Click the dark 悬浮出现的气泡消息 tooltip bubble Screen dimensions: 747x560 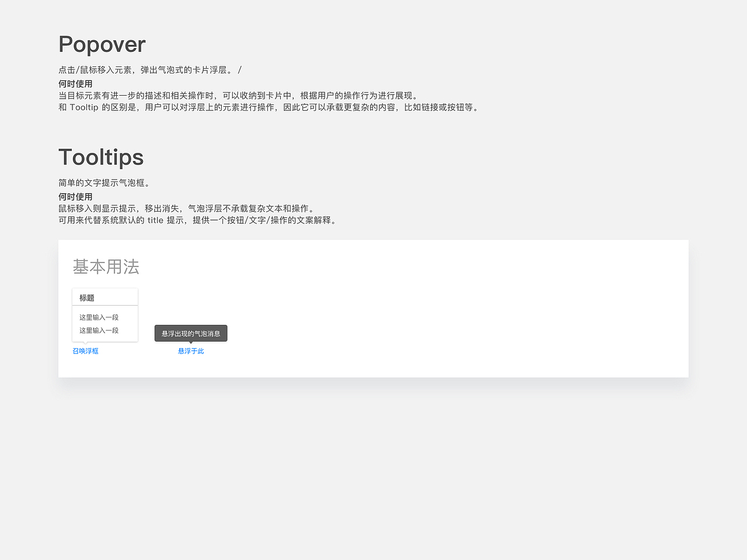coord(191,333)
